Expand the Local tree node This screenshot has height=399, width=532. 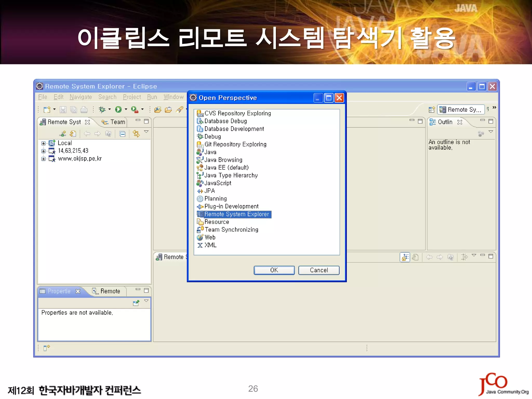(x=43, y=143)
